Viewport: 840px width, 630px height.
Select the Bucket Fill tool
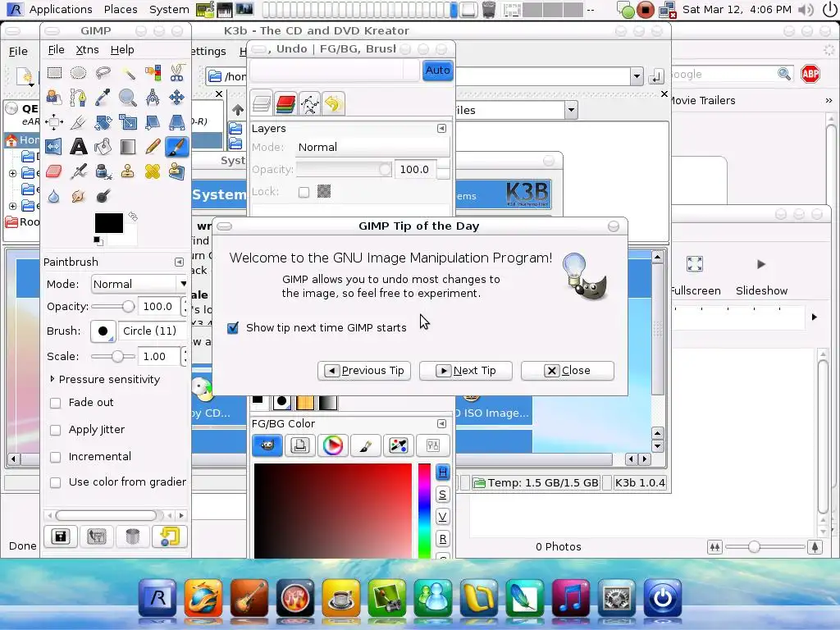pyautogui.click(x=103, y=147)
